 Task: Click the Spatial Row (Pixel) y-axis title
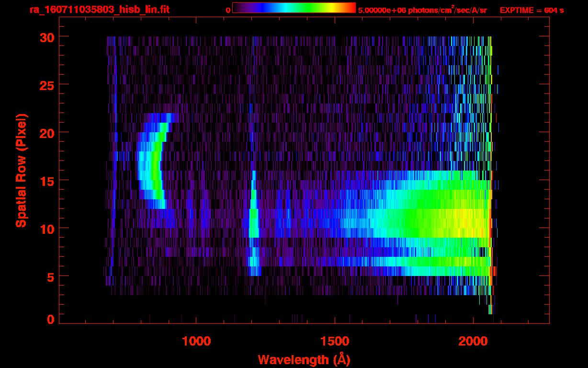tap(21, 170)
